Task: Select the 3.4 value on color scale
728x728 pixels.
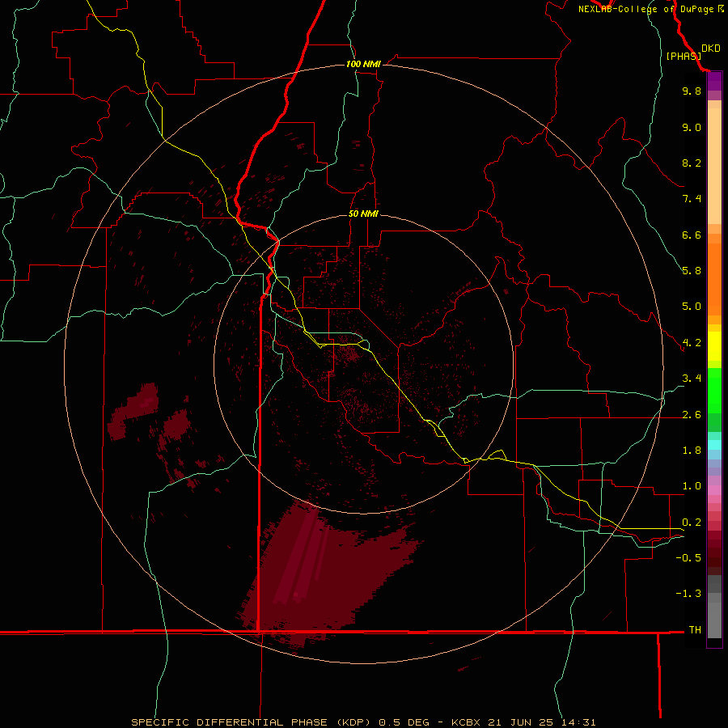Action: 692,379
